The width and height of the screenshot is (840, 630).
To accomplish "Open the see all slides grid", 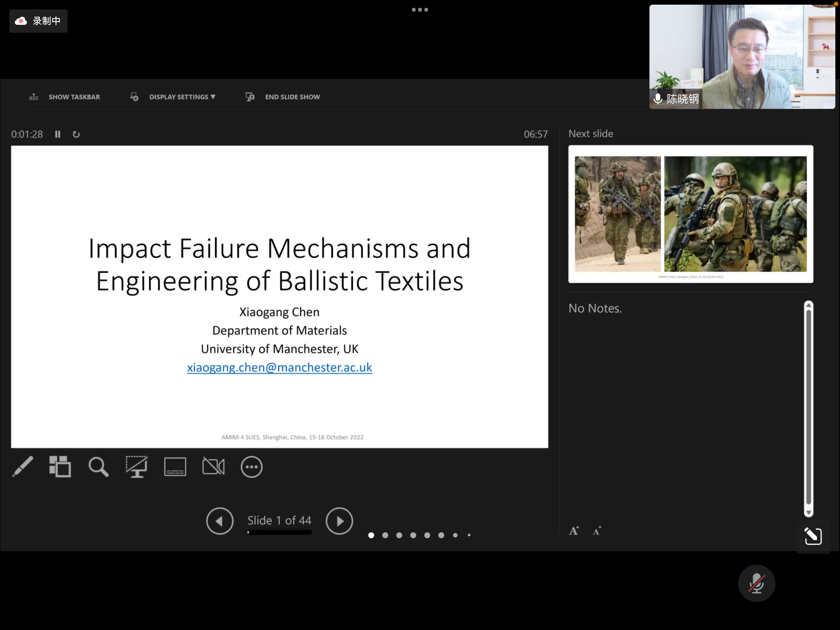I will pyautogui.click(x=60, y=466).
